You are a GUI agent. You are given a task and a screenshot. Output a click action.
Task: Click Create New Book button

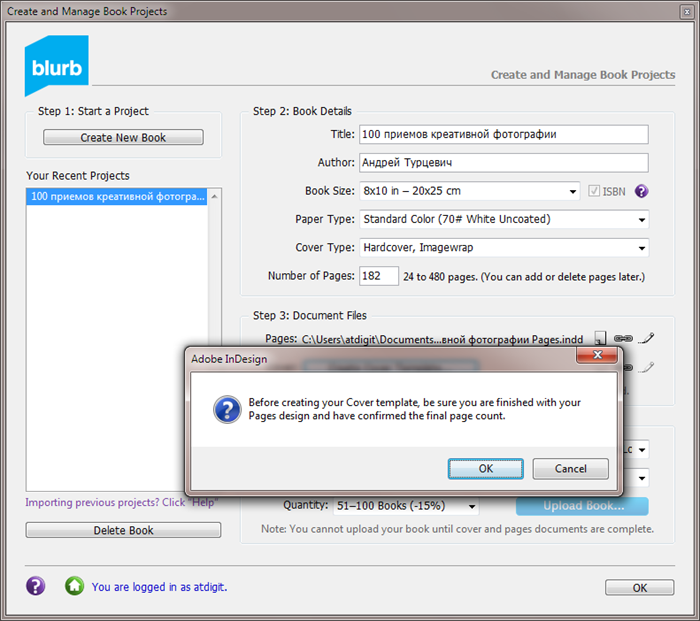[x=123, y=137]
